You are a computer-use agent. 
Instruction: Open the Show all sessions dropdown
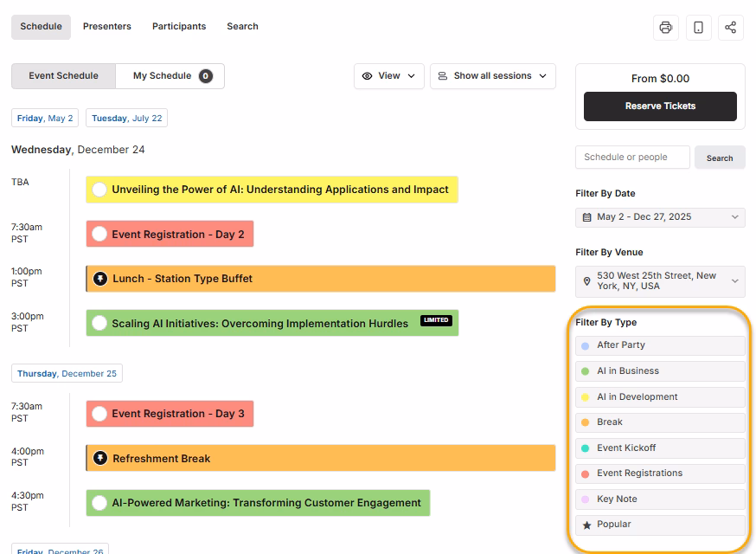point(493,76)
